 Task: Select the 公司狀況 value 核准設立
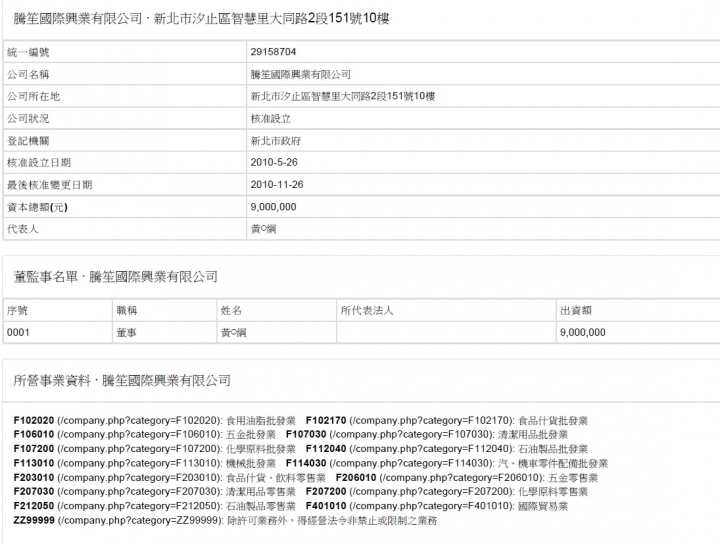tap(270, 118)
